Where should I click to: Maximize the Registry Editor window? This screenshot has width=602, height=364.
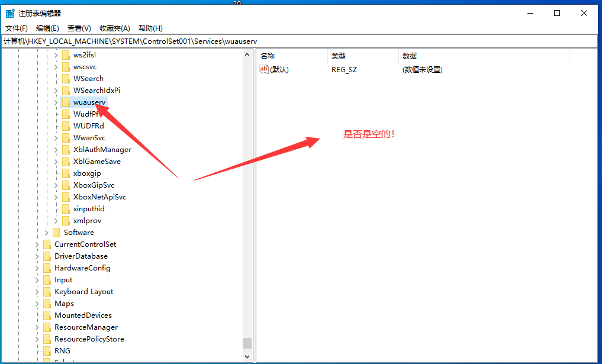[557, 14]
